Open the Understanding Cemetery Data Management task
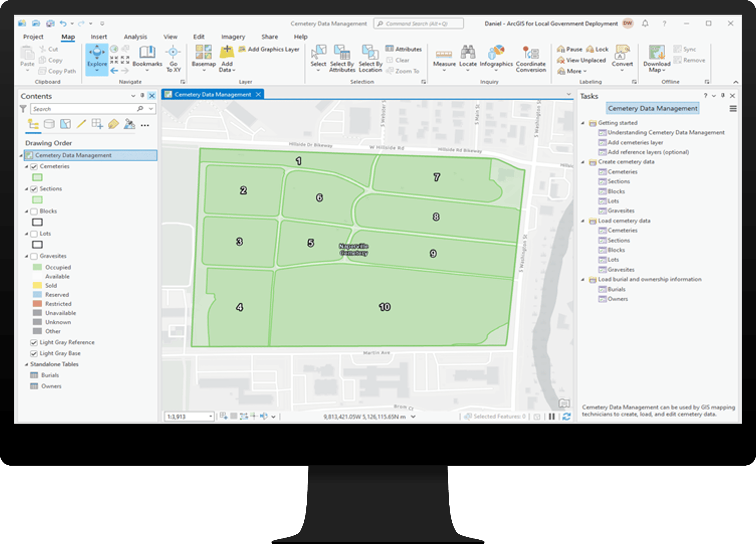Viewport: 756px width, 544px height. (666, 132)
